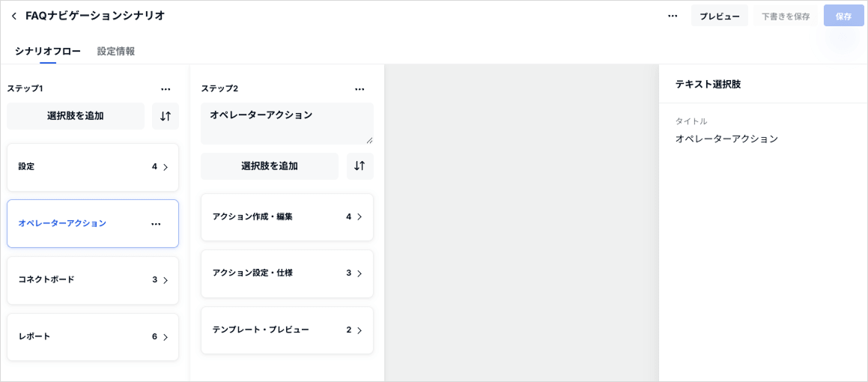
Task: Click the sort order icon in ステップ2
Action: (x=359, y=166)
